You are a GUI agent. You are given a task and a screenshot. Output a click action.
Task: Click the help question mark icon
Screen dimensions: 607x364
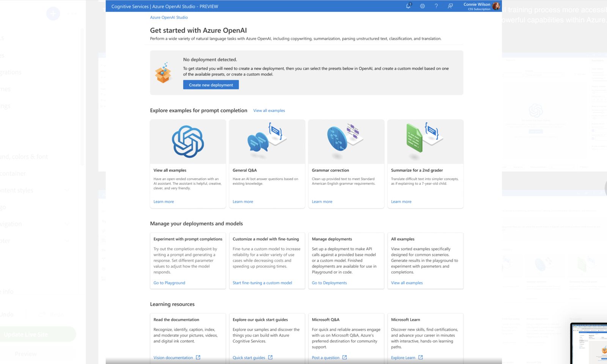coord(436,6)
